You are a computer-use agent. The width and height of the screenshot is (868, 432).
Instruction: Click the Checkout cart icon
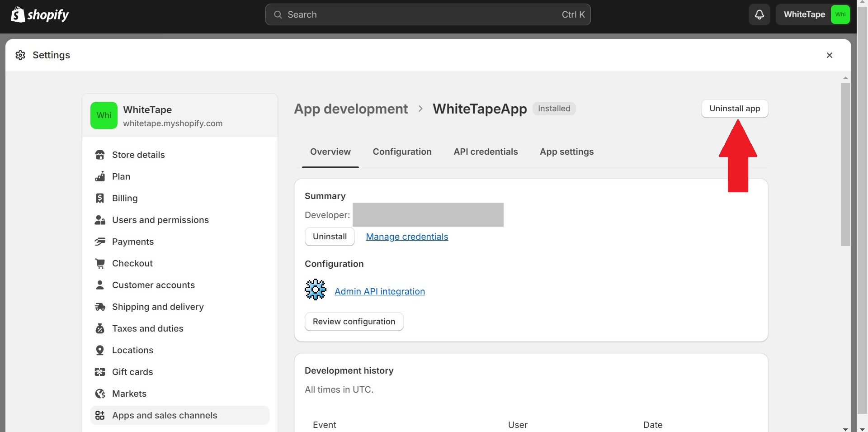pos(100,263)
